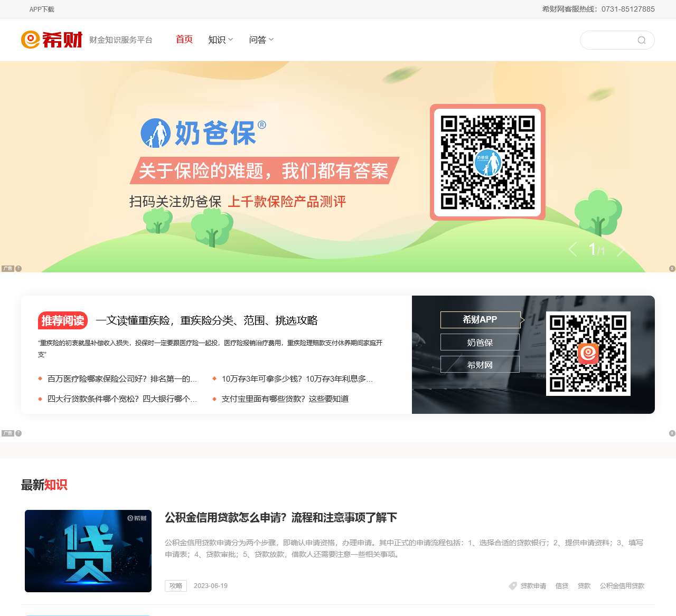Click APP下载 link
Screen dimensions: 676x616
point(42,10)
